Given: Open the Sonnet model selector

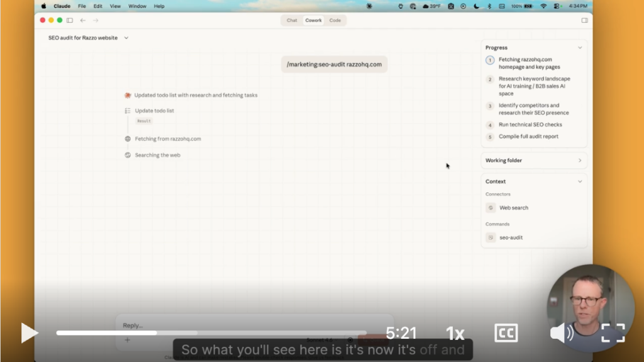Looking at the screenshot, I should pos(321,340).
